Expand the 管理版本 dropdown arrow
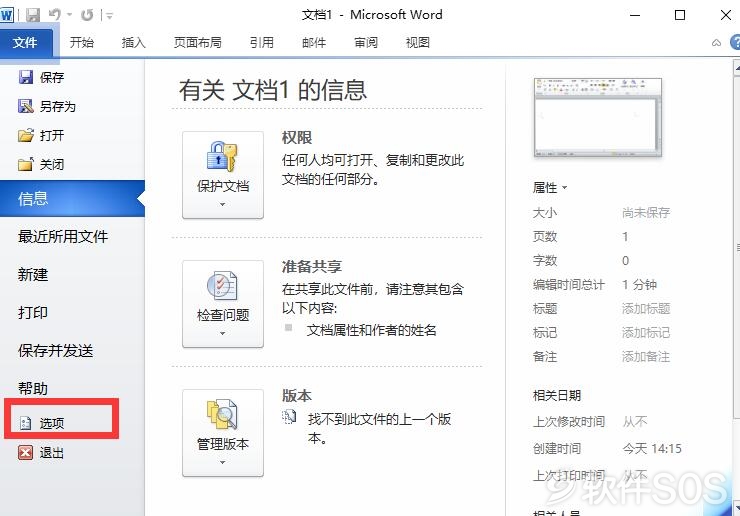Viewport: 740px width, 516px height. (223, 463)
